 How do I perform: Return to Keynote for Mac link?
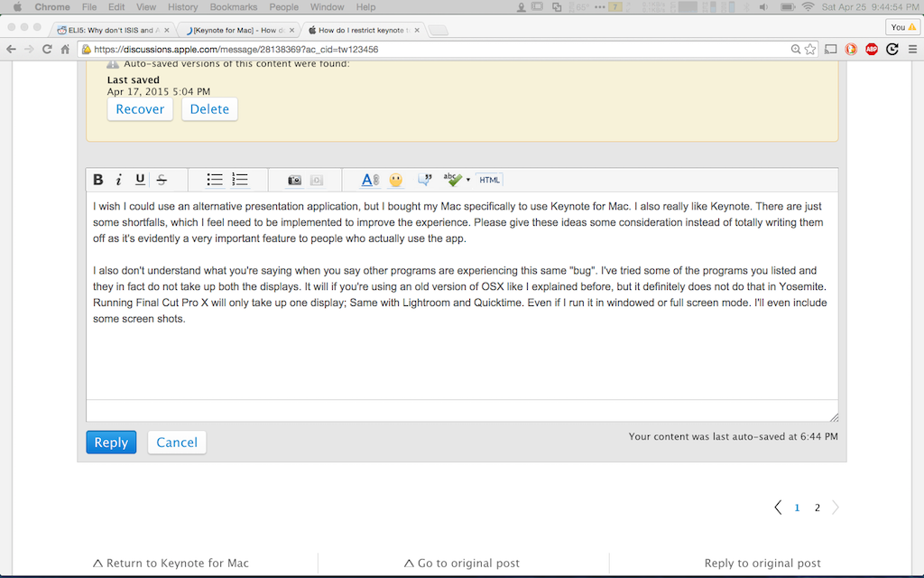pos(171,564)
